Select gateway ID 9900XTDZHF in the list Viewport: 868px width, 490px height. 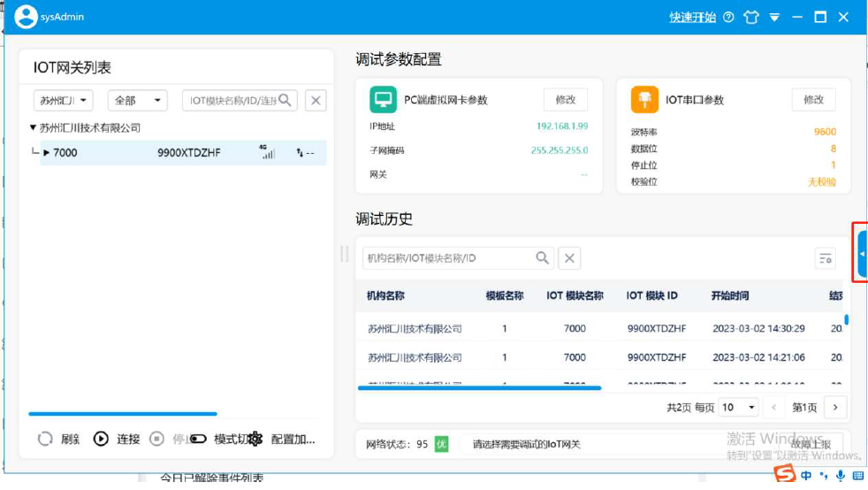click(x=189, y=153)
